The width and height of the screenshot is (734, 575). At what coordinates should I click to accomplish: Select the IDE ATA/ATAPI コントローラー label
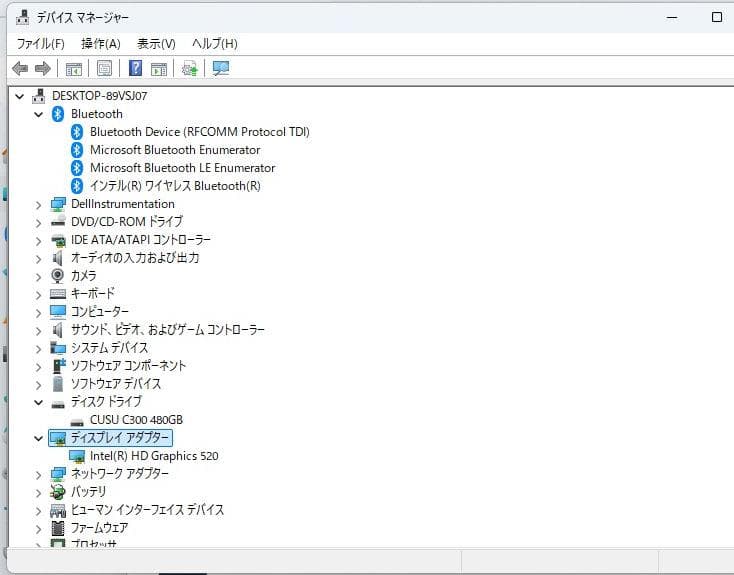click(140, 240)
